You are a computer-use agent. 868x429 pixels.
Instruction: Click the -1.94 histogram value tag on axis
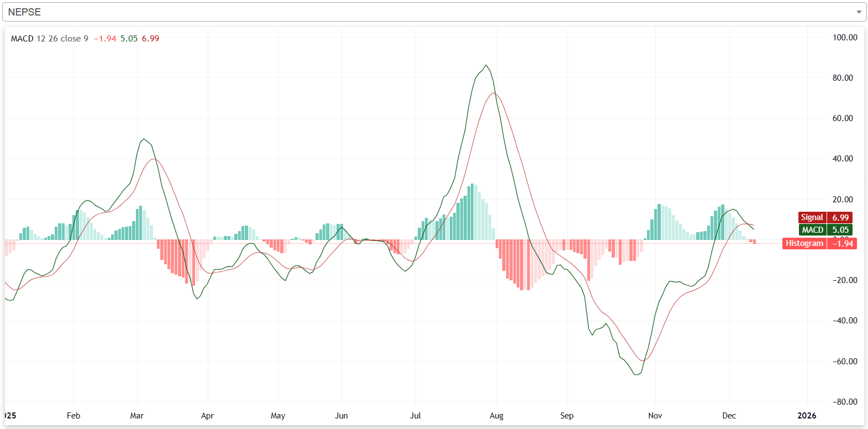click(842, 244)
